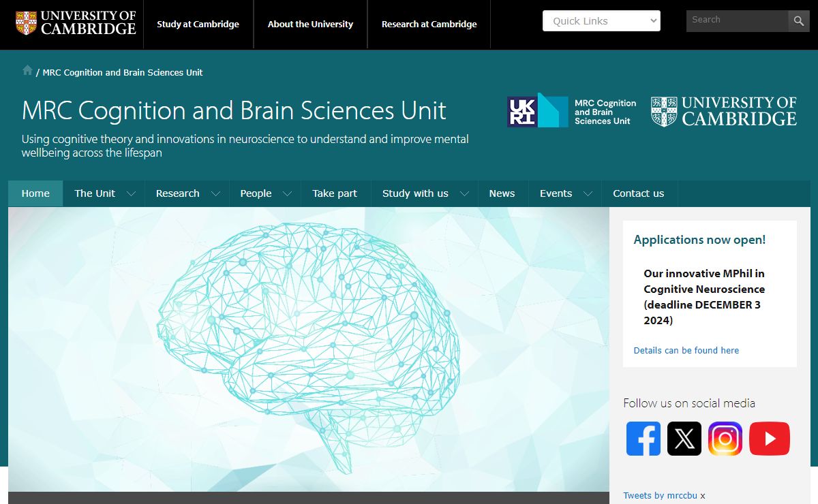Click the brain network banner image
The width and height of the screenshot is (818, 504).
(309, 349)
